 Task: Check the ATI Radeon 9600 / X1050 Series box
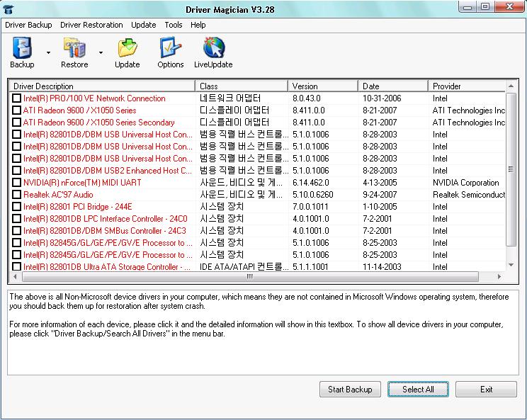tap(16, 110)
